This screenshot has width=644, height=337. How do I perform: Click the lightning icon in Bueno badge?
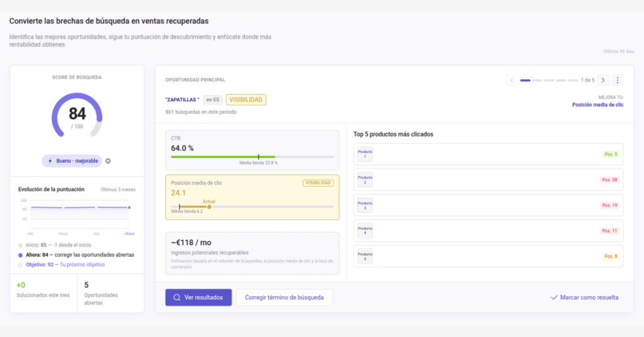(50, 161)
